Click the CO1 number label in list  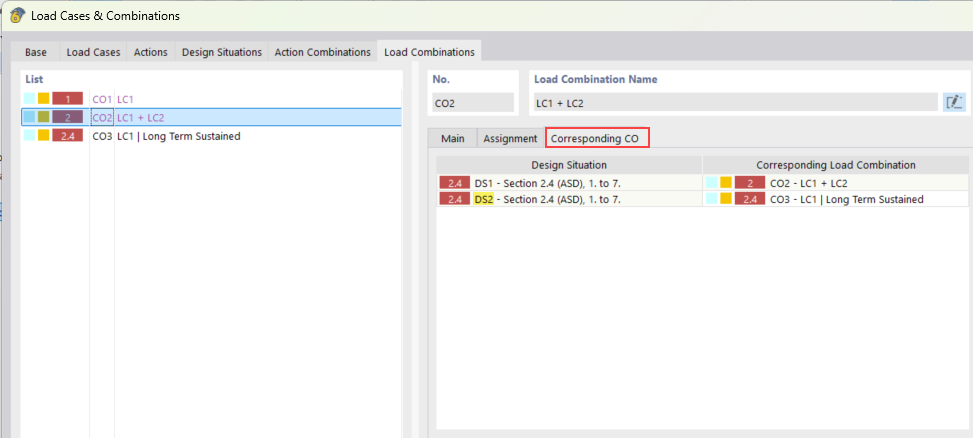102,99
